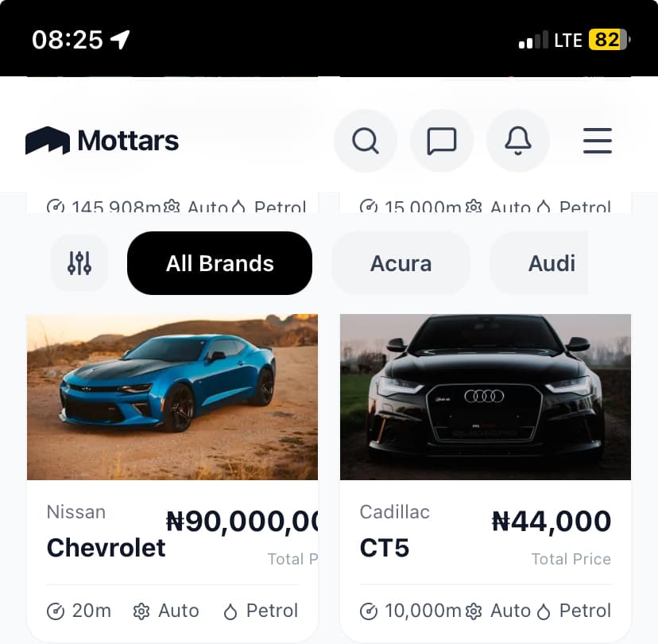The width and height of the screenshot is (658, 644).
Task: Select the All Brands tab
Action: click(x=219, y=263)
